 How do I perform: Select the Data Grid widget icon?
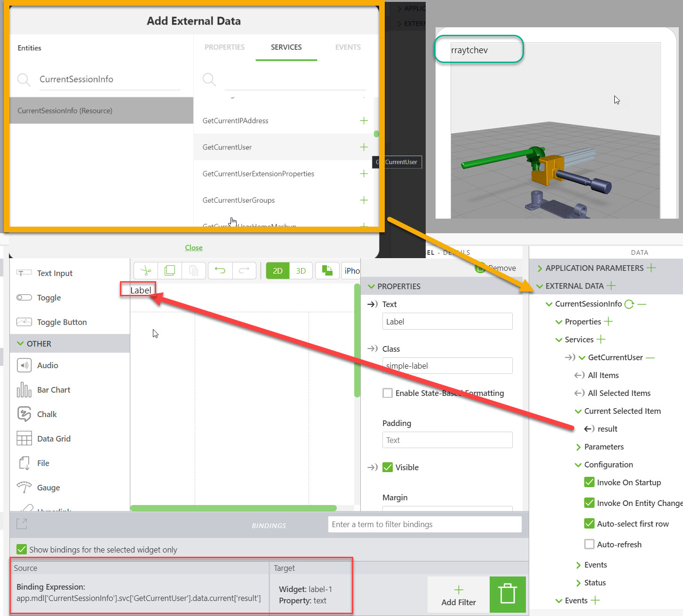coord(24,438)
